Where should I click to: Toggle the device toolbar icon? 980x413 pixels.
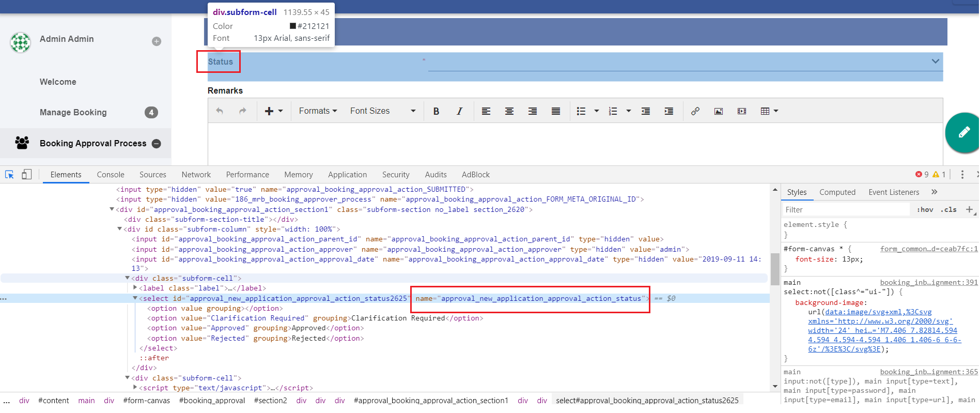[27, 175]
